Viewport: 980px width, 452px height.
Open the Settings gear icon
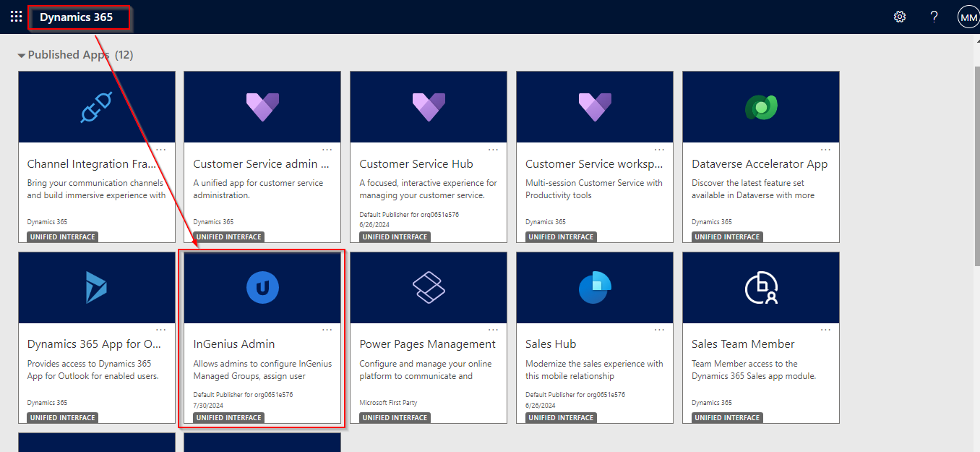click(x=900, y=17)
